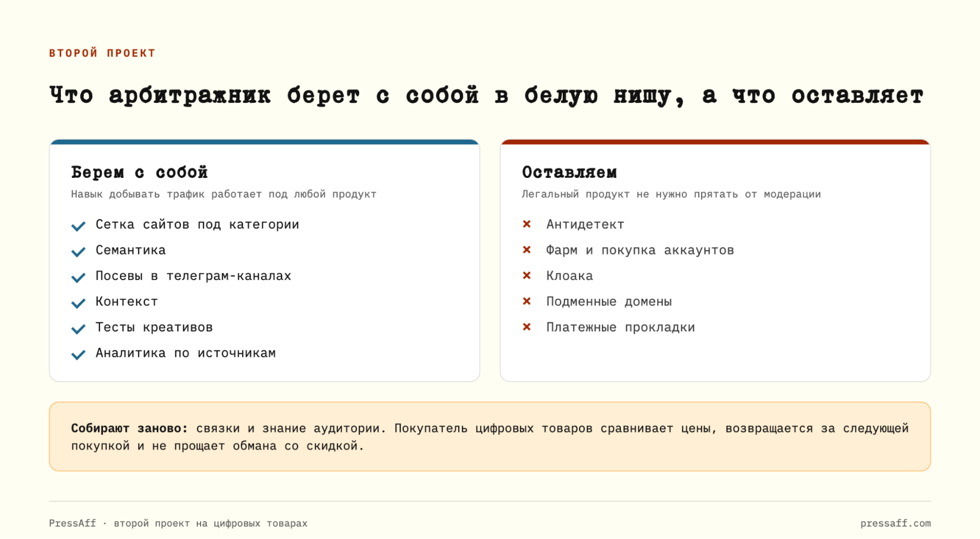Click the red cross beside 'Клоака'
The image size is (980, 539).
click(527, 275)
